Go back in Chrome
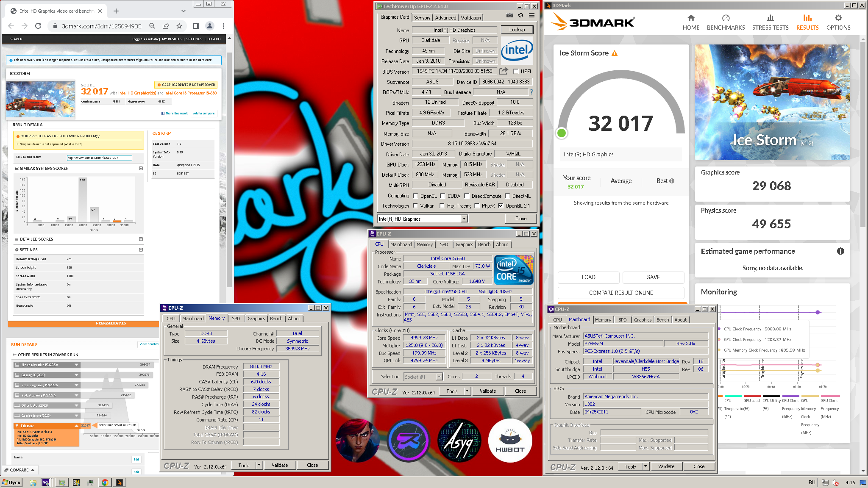868x488 pixels. tap(11, 26)
